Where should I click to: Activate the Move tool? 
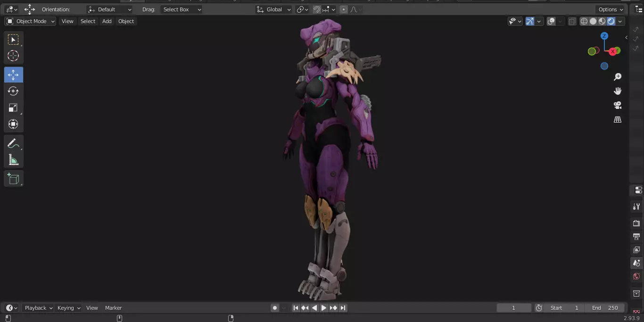[x=13, y=75]
